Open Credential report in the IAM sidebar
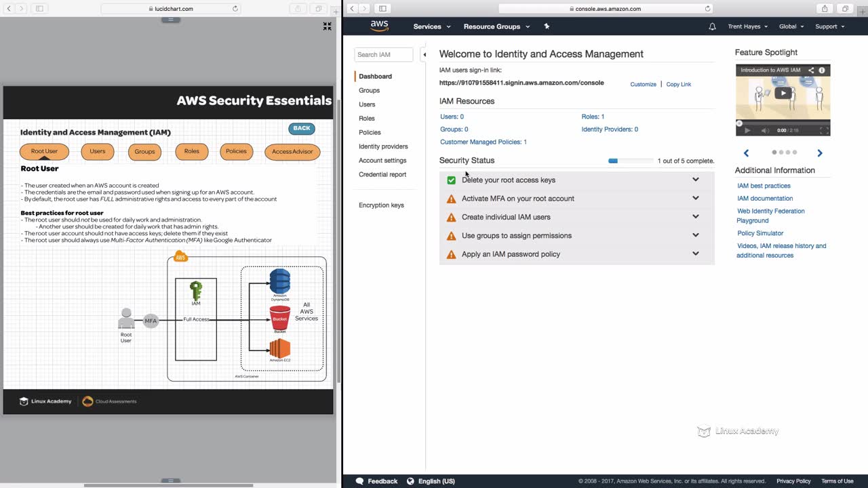Screen dimensions: 868x488 pos(382,174)
